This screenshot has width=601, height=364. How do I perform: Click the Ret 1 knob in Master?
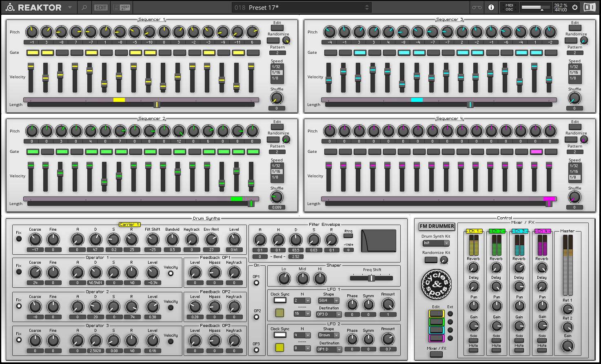568,309
